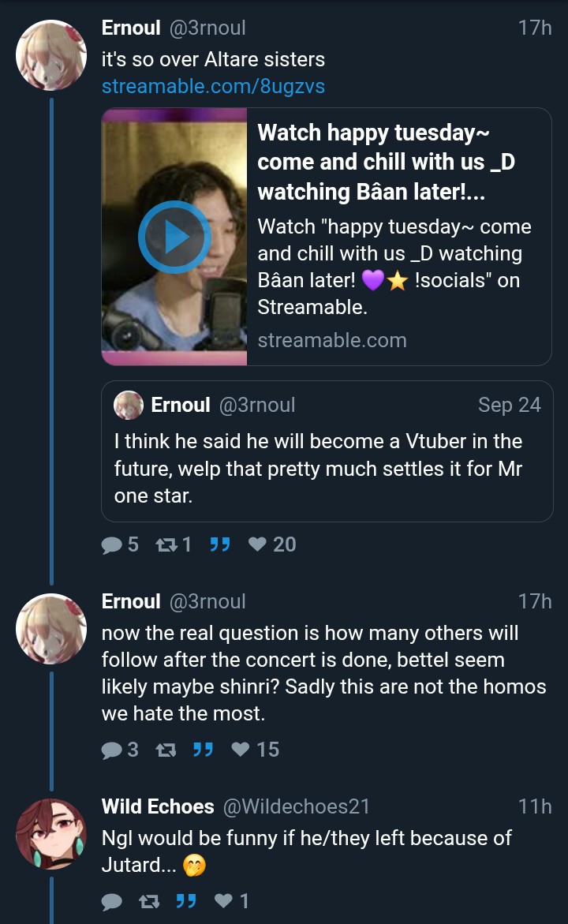Viewport: 568px width, 924px height.
Task: Like the tweet with 15 likes
Action: (x=241, y=750)
